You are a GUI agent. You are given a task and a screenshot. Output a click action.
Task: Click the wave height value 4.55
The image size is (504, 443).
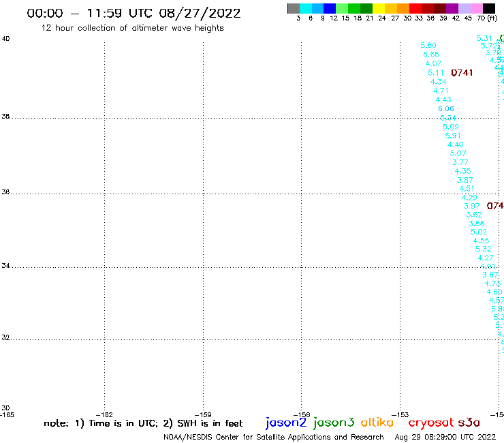pyautogui.click(x=481, y=241)
